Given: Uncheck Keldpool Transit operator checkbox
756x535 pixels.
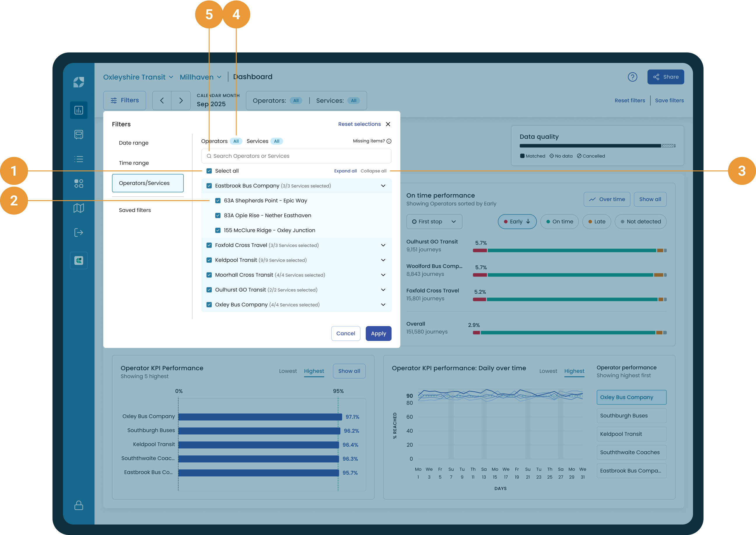Looking at the screenshot, I should (x=209, y=260).
